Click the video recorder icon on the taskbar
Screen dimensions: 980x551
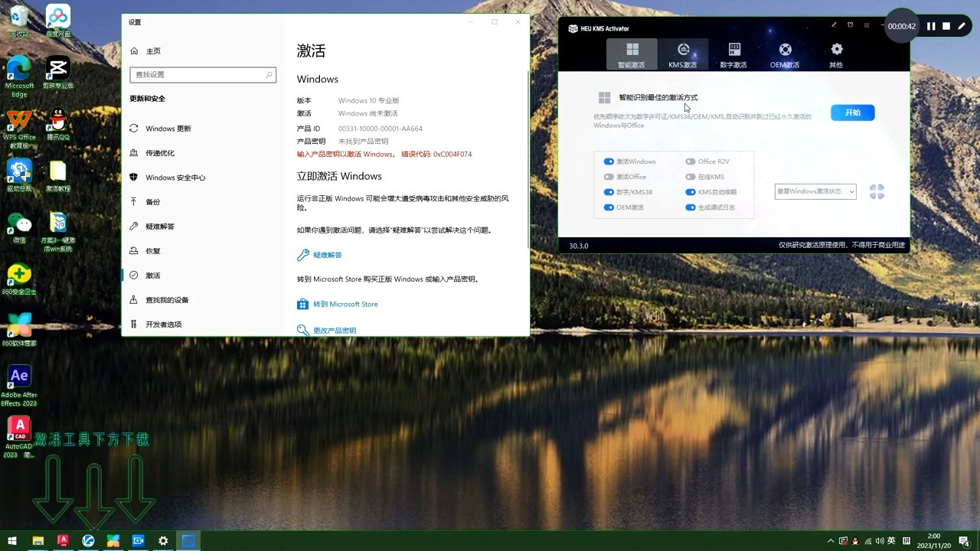[138, 541]
